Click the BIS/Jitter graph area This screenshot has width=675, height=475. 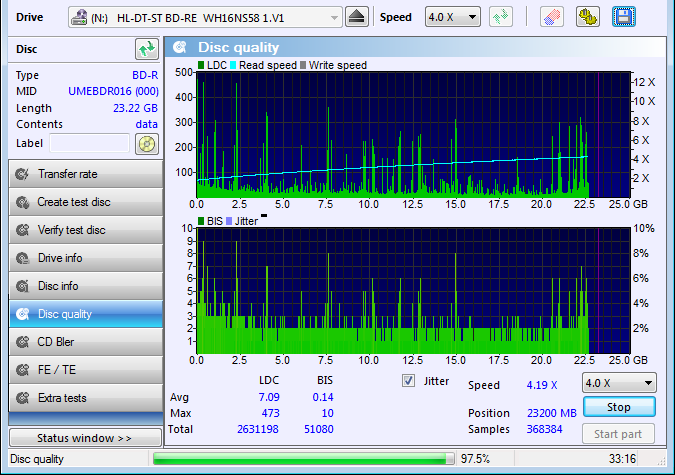tap(413, 291)
